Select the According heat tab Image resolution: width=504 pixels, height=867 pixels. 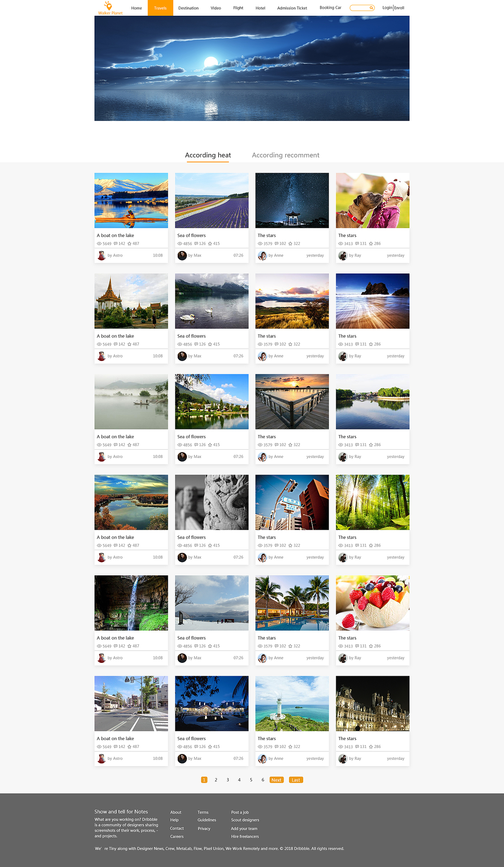tap(208, 155)
